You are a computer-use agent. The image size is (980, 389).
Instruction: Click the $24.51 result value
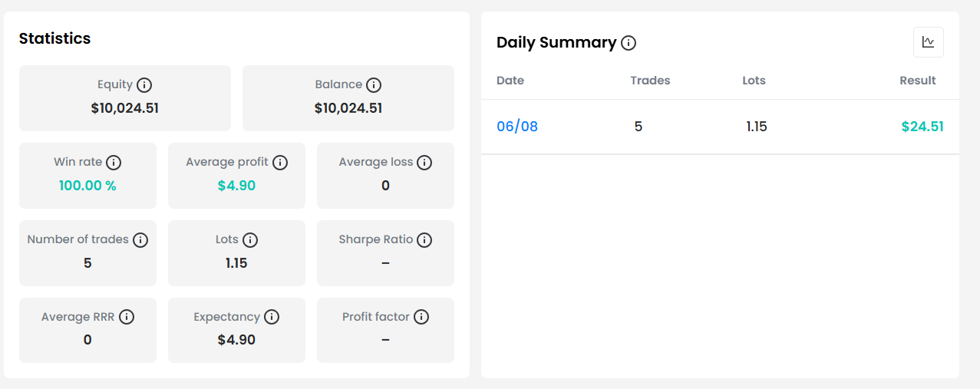coord(922,127)
